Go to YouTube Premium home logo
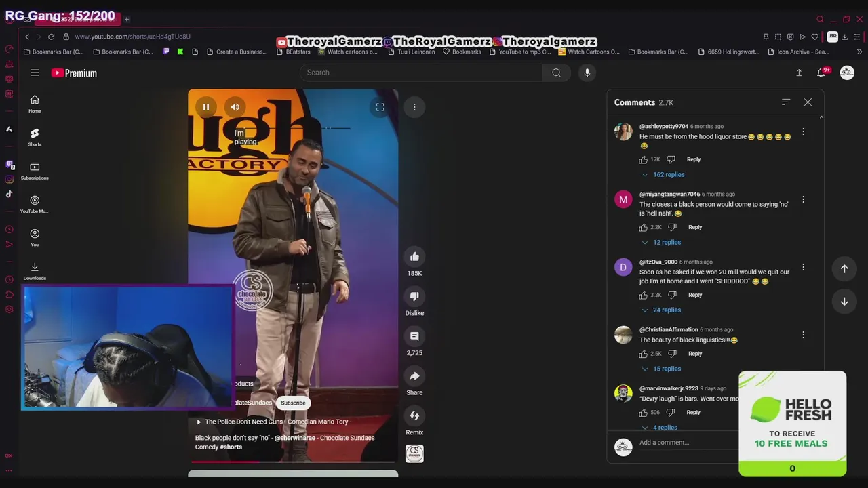Screen dimensions: 868x488 (74, 73)
